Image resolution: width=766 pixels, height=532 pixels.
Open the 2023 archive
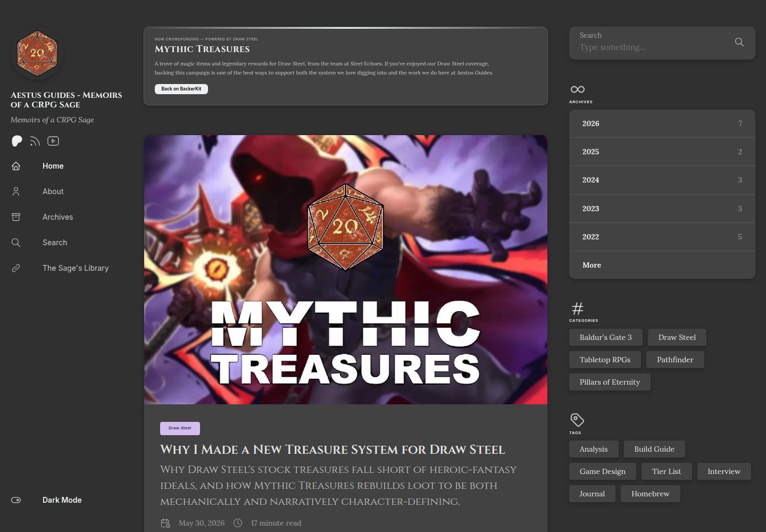(662, 209)
